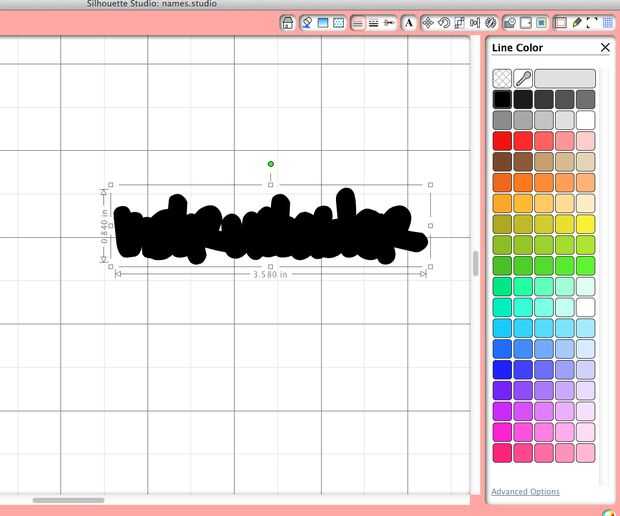Open the Fill Gradient window
620x516 pixels.
click(323, 23)
